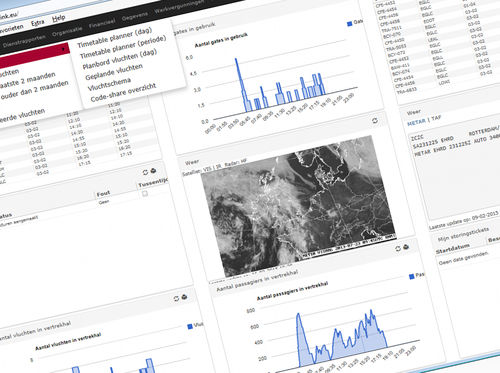The image size is (500, 373).
Task: Select Code-share overzicht from the submenu
Action: pos(123,92)
